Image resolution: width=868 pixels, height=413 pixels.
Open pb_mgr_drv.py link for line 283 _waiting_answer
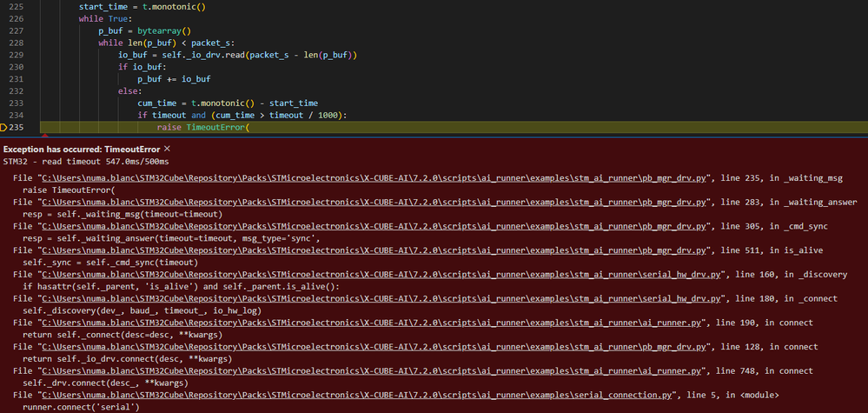pyautogui.click(x=376, y=202)
